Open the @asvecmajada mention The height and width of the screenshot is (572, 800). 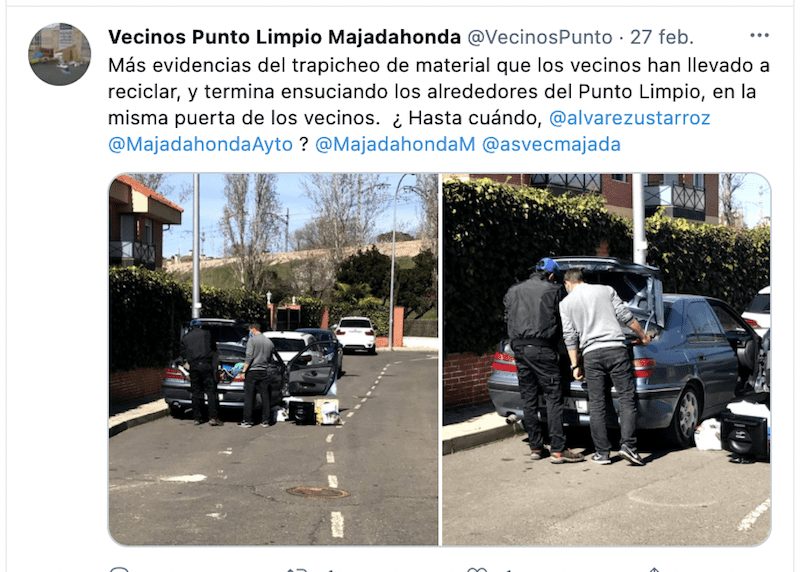(551, 144)
